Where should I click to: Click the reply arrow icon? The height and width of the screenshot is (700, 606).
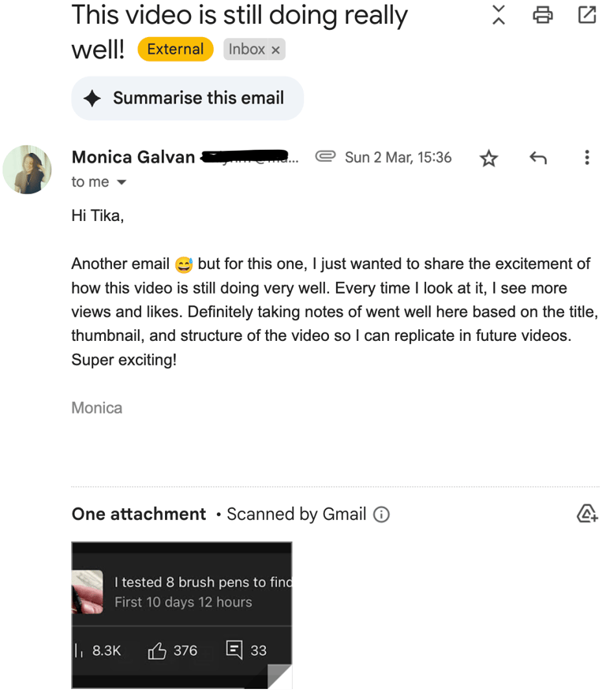pos(538,158)
